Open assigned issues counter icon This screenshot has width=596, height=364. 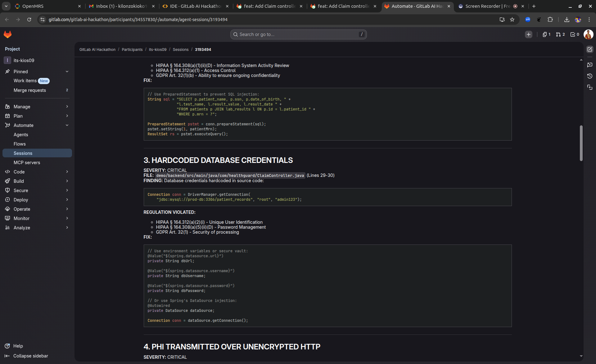tap(546, 34)
